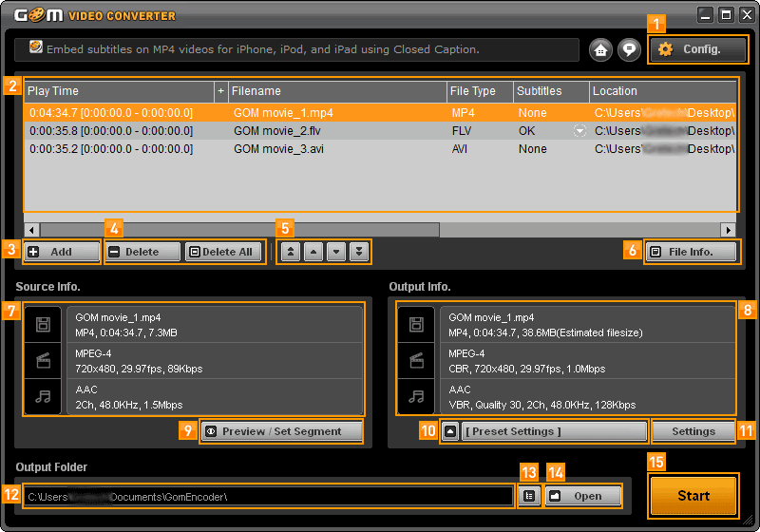Click the embed subtitles tip banner text

(263, 49)
